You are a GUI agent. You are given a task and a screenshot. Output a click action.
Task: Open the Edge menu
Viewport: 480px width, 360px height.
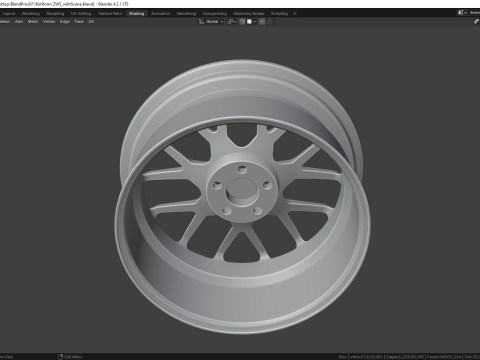pos(65,22)
